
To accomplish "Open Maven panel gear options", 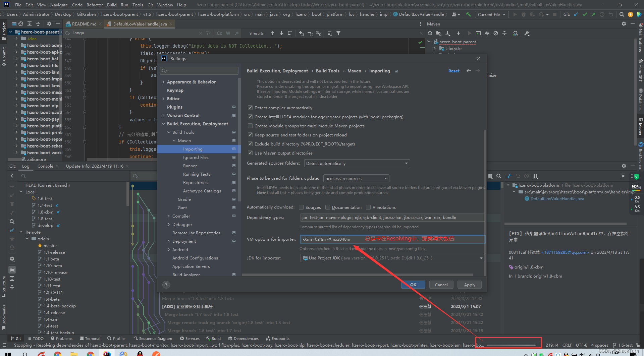I will [624, 24].
